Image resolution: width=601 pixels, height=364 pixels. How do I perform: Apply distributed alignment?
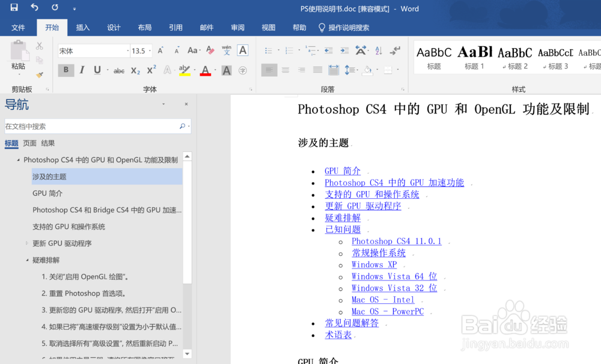coord(334,70)
